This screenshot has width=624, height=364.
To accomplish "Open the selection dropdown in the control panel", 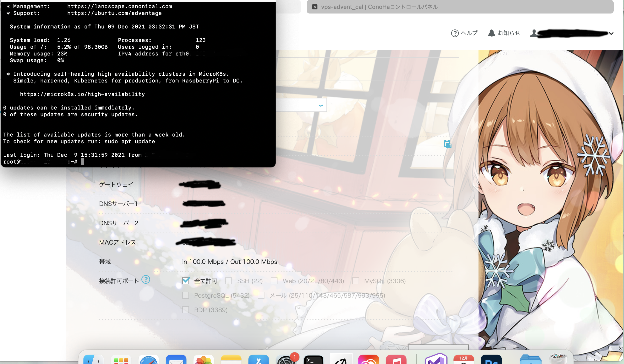I will (321, 105).
